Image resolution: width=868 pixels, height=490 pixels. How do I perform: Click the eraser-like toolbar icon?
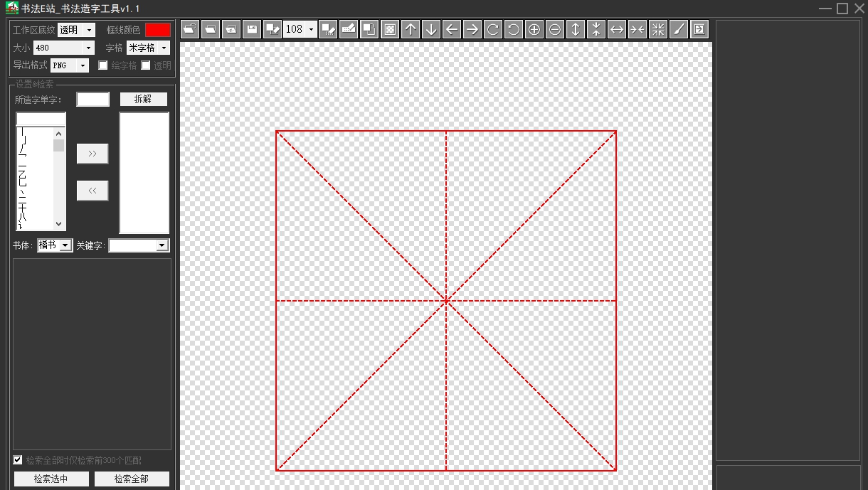click(x=349, y=29)
